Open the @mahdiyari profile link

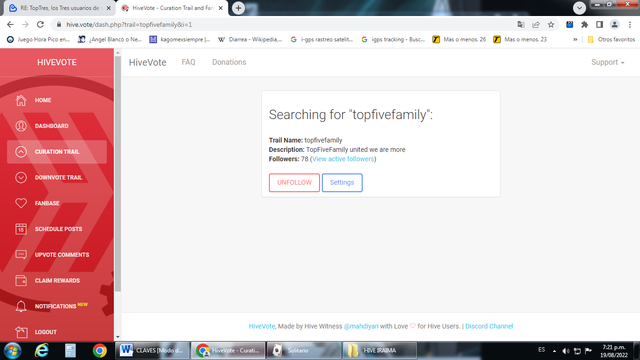click(x=361, y=326)
